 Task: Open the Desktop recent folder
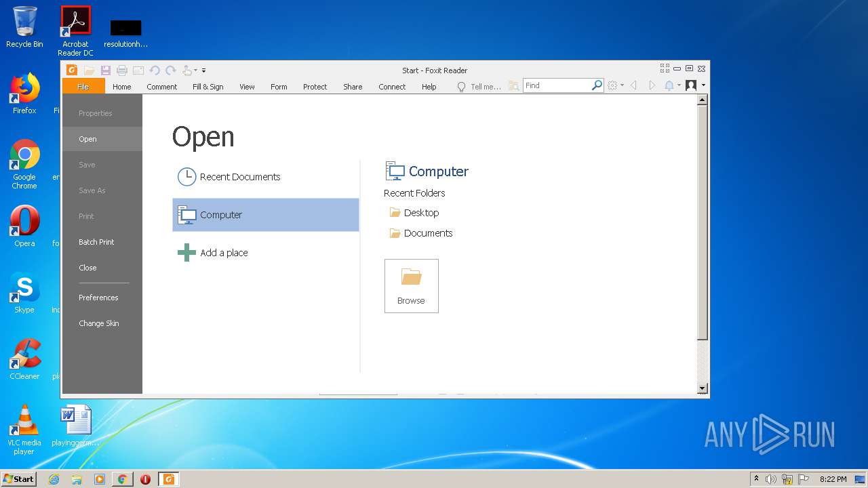tap(414, 213)
